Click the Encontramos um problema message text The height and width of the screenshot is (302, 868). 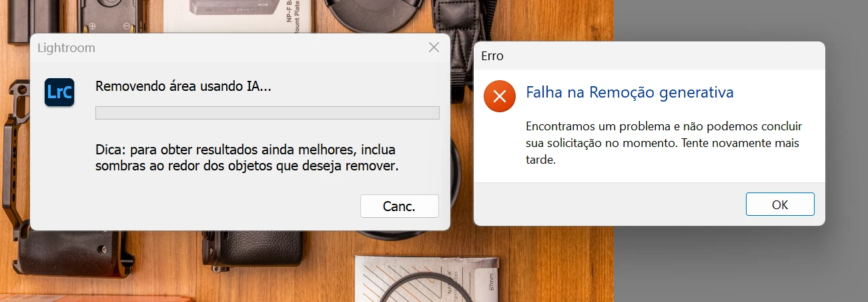pos(664,143)
